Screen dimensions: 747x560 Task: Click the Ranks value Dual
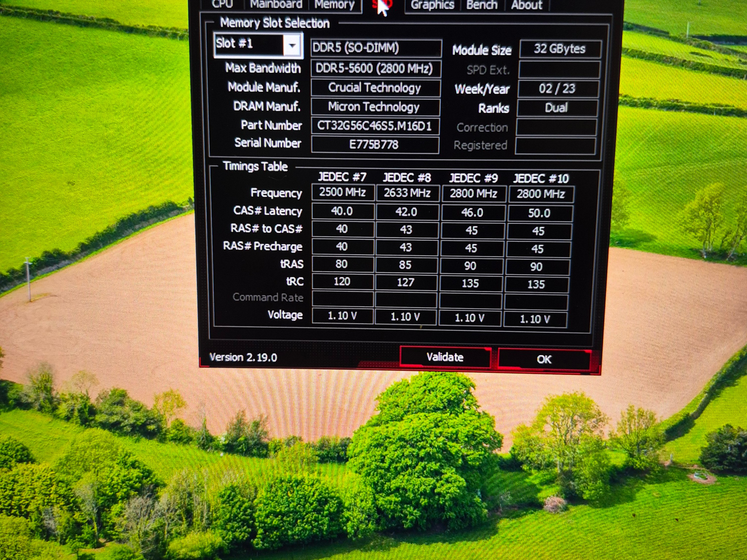point(557,108)
